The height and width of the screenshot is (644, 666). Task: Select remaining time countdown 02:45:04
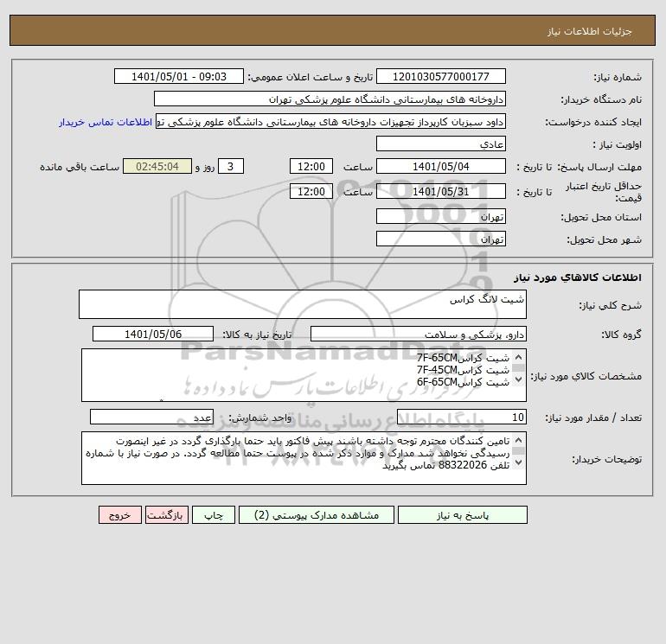pyautogui.click(x=157, y=167)
